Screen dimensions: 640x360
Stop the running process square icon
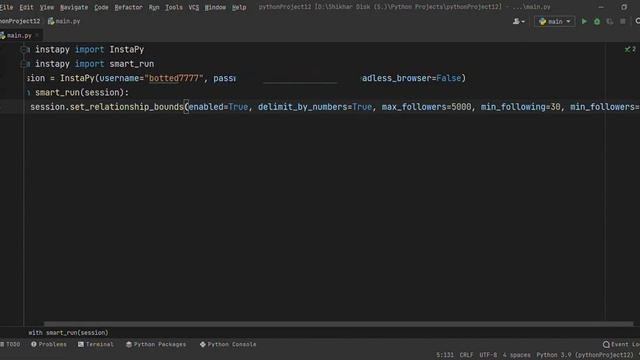(x=622, y=21)
